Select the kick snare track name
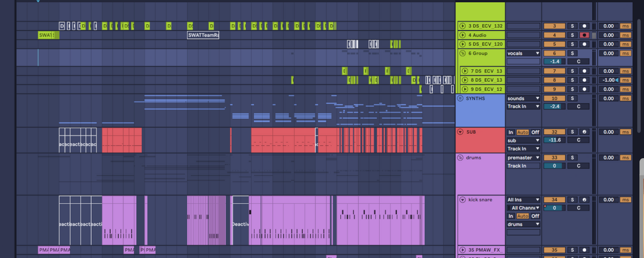Screen dimensions: 644x258 click(x=480, y=199)
